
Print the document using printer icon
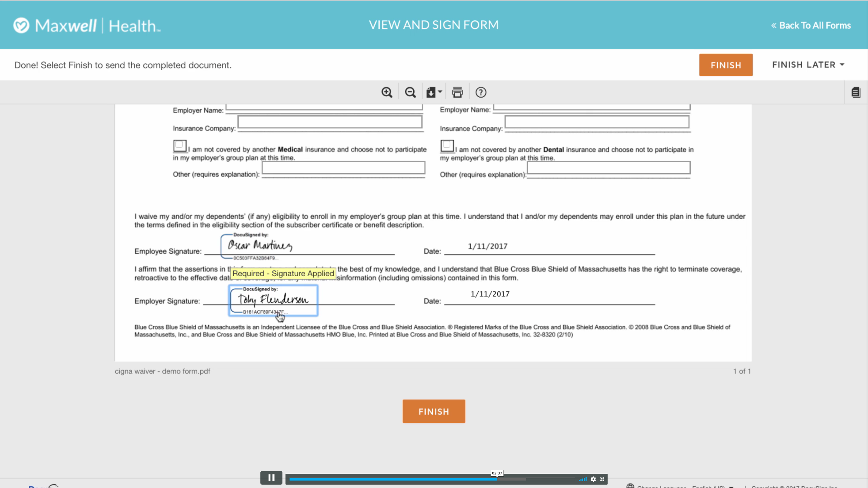tap(457, 92)
